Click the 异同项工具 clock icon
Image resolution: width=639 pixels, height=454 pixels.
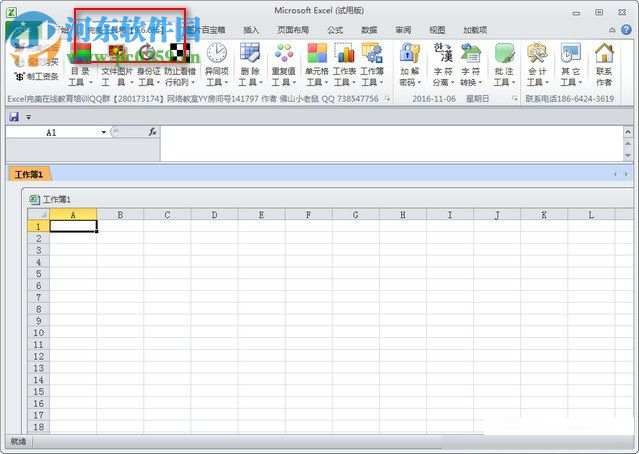[217, 53]
